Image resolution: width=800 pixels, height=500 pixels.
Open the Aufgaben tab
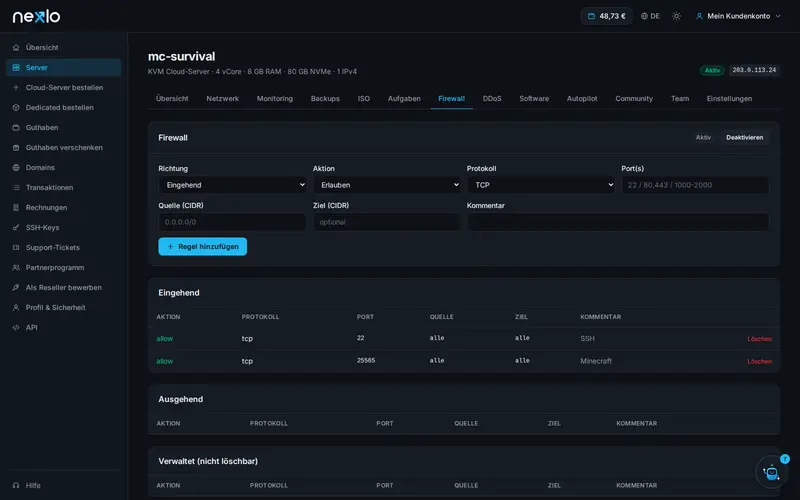point(404,98)
